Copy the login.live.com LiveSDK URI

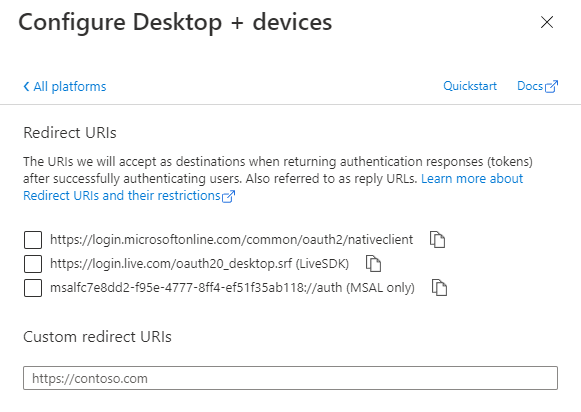[373, 263]
